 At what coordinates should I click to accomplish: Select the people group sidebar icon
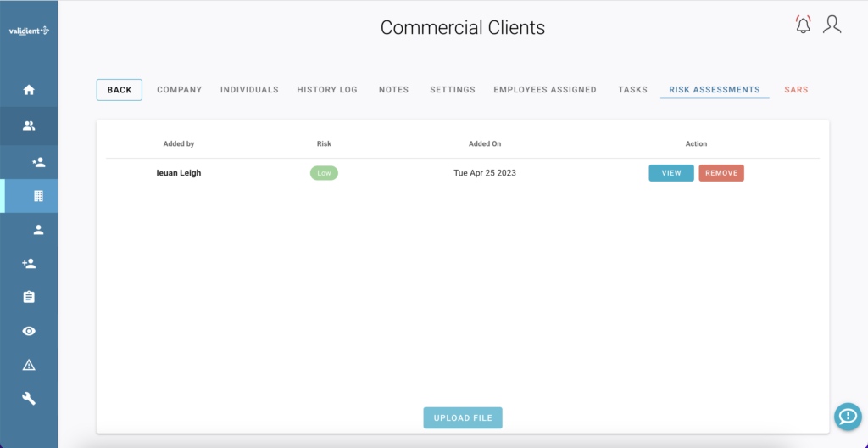click(29, 126)
